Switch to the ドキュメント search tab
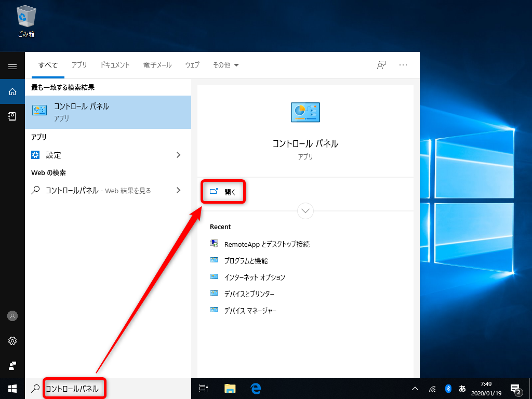 (x=114, y=64)
